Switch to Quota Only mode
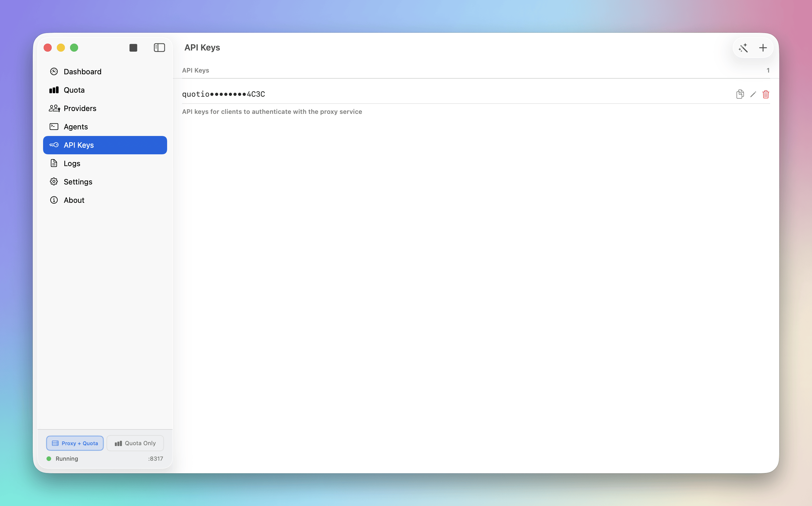This screenshot has width=812, height=506. point(135,443)
